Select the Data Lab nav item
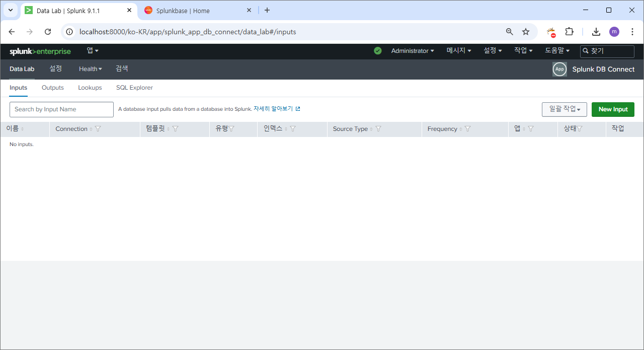Viewport: 644px width, 350px height. point(22,69)
